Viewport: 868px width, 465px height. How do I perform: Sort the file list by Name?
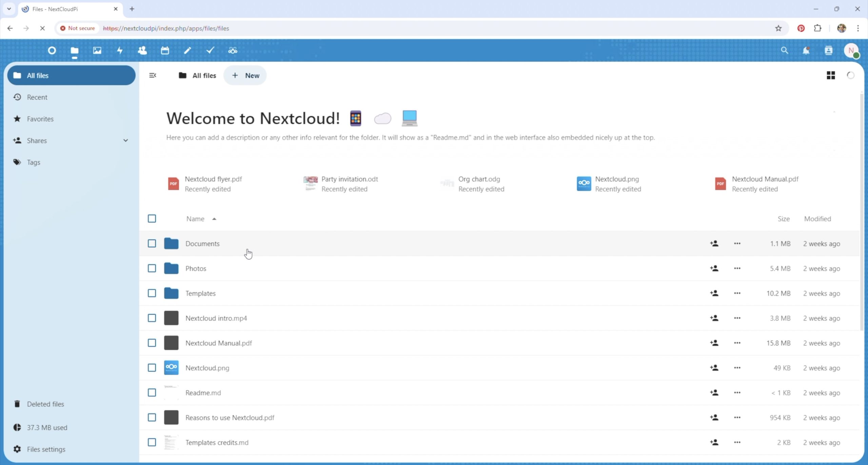(196, 219)
